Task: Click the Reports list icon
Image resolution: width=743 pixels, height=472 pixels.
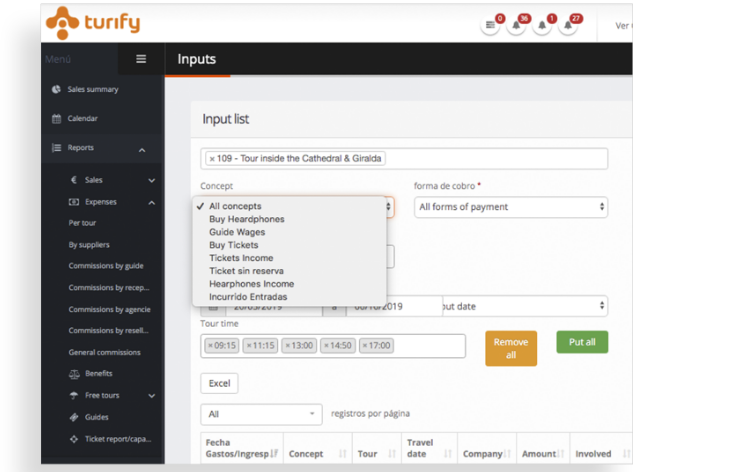Action: [x=56, y=148]
